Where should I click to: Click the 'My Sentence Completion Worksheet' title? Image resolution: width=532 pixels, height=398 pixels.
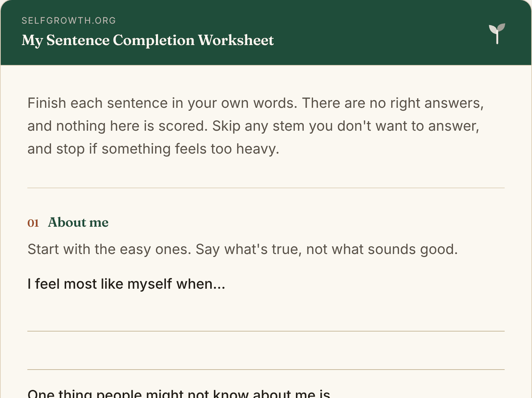[x=148, y=40]
